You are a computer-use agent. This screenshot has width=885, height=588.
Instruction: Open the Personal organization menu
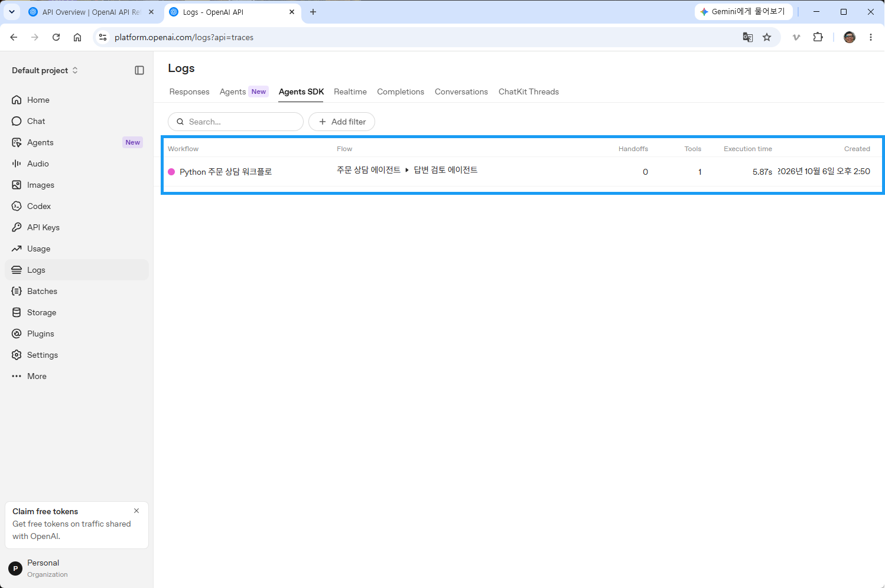[x=77, y=568]
